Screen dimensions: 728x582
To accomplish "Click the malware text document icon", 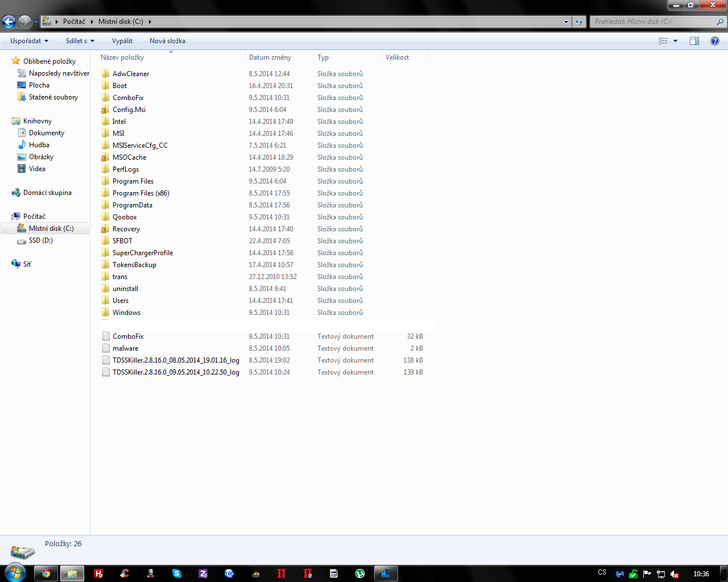I will 105,348.
